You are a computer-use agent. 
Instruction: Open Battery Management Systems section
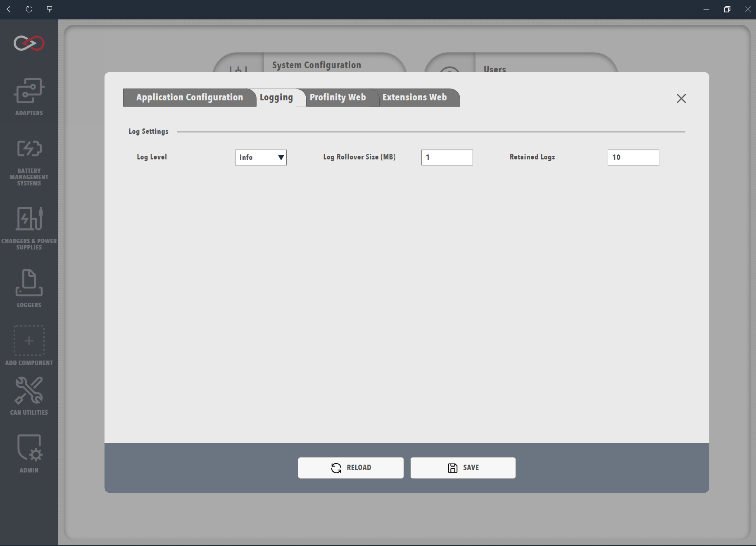29,163
